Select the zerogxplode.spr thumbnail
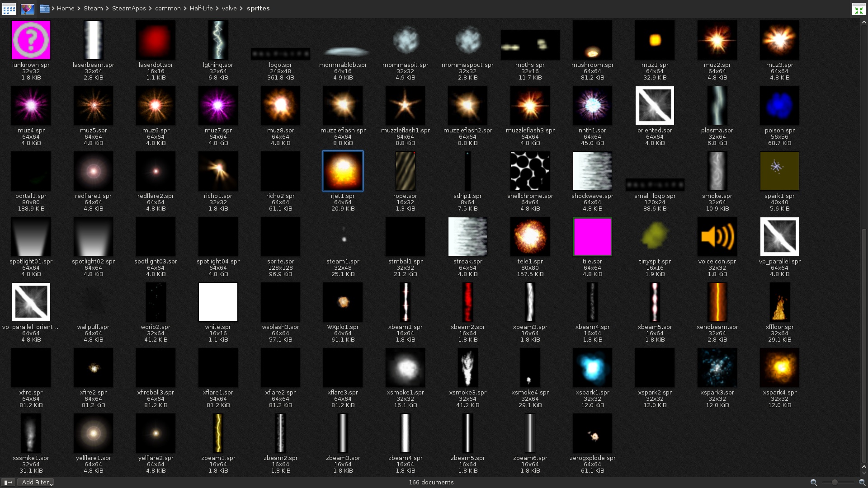The height and width of the screenshot is (488, 868). [x=592, y=433]
